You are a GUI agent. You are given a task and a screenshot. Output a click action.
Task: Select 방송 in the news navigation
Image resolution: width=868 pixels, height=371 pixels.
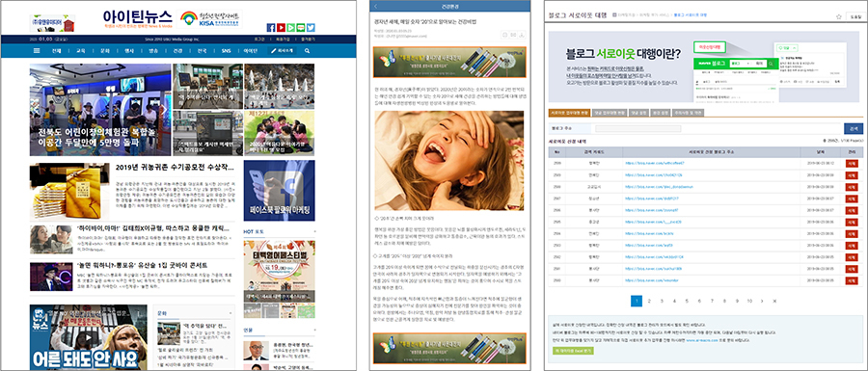coord(153,51)
